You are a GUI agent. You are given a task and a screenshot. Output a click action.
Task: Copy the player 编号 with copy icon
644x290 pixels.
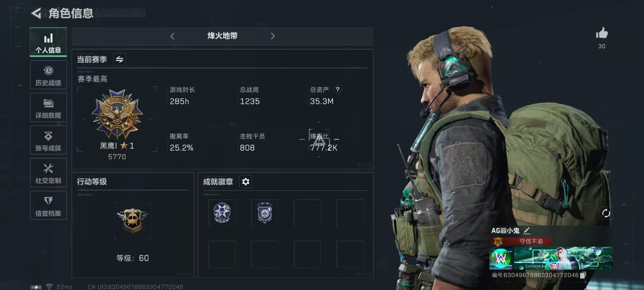583,275
